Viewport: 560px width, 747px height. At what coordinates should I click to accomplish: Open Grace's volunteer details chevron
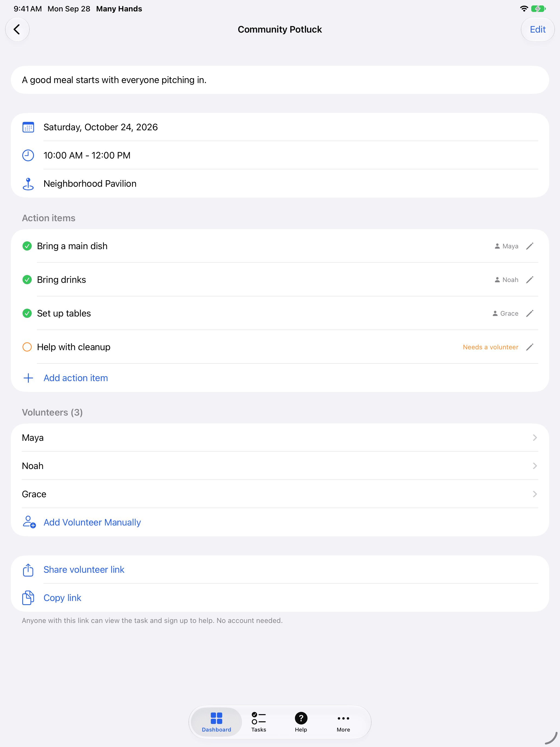click(535, 494)
